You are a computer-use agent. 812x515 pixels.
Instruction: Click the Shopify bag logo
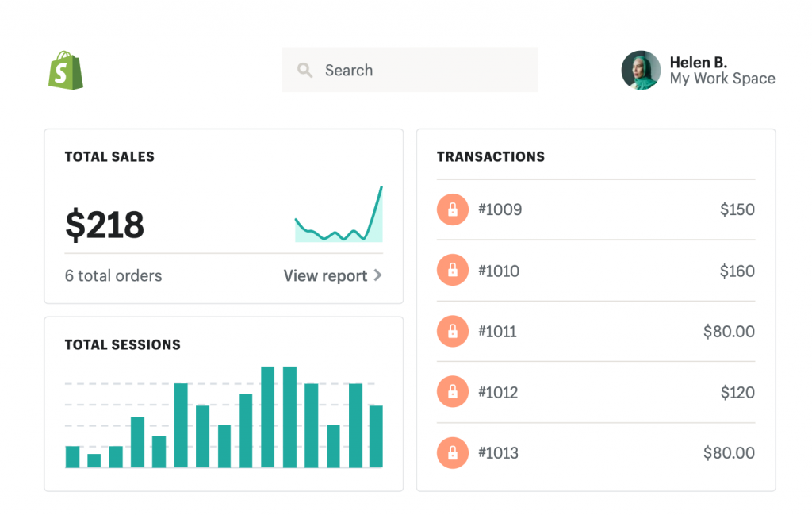pyautogui.click(x=67, y=70)
